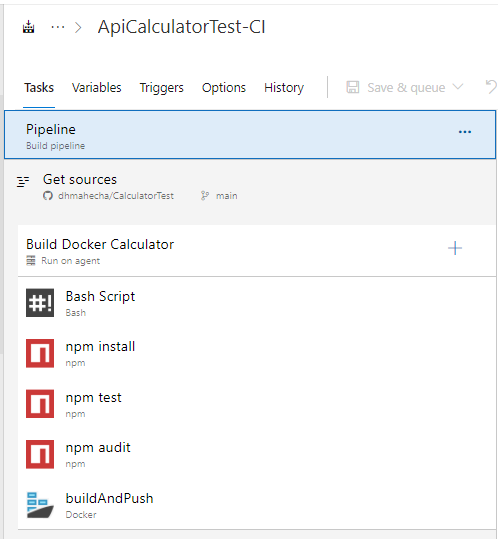Viewport: 498px width, 539px height.
Task: Select the npm install task
Action: pos(257,353)
